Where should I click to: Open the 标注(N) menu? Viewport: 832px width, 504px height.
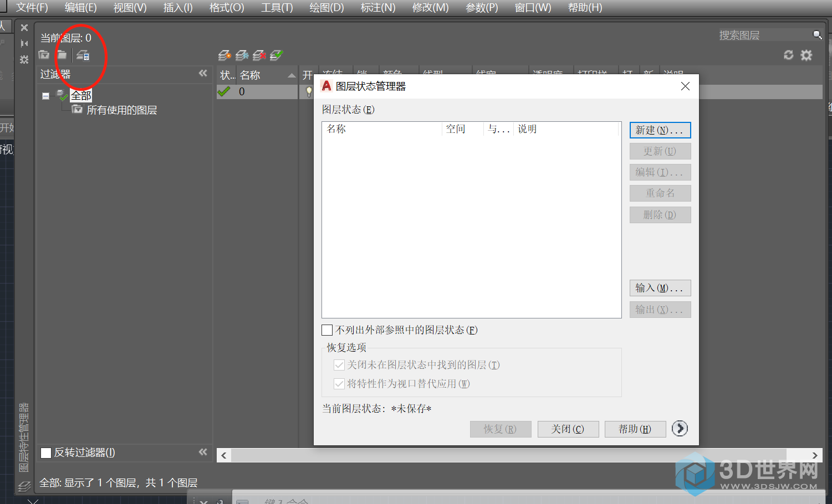click(378, 8)
